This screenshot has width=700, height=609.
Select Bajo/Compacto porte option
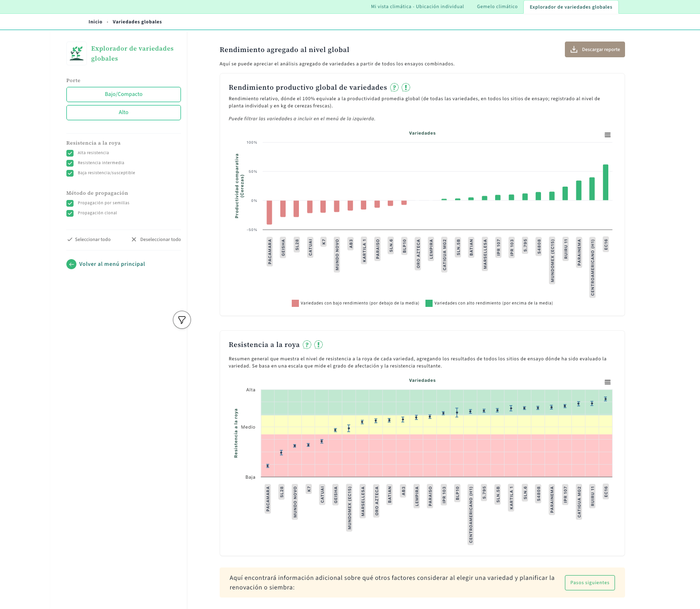[x=124, y=94]
